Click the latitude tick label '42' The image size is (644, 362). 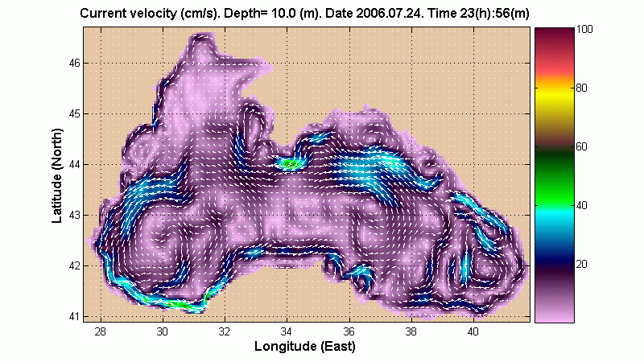click(x=75, y=265)
